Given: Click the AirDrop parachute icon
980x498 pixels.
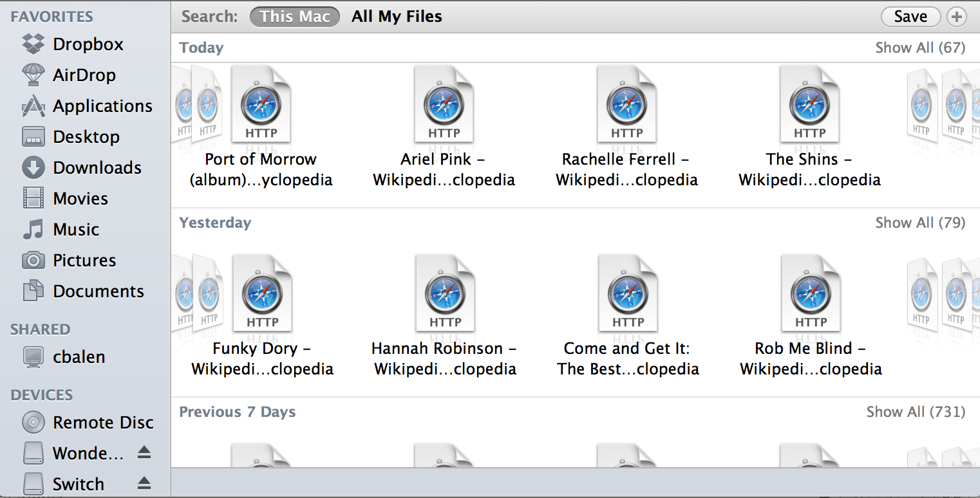Looking at the screenshot, I should coord(33,75).
